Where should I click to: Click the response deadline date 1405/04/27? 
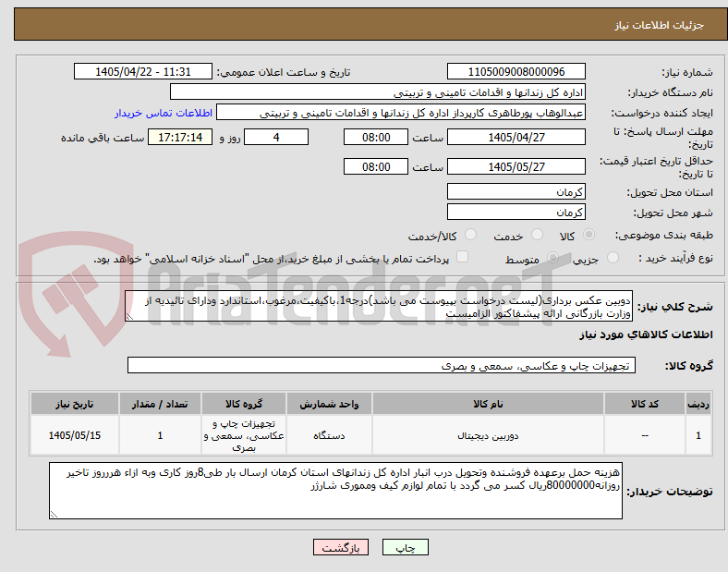click(x=516, y=137)
